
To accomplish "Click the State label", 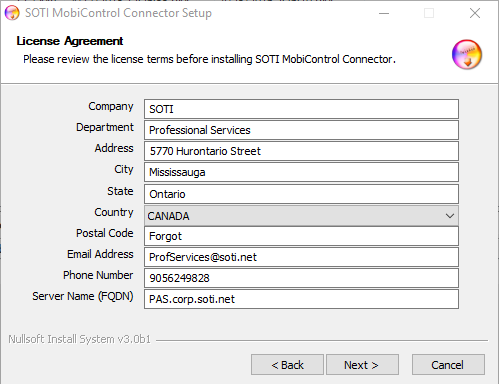I will [x=120, y=191].
